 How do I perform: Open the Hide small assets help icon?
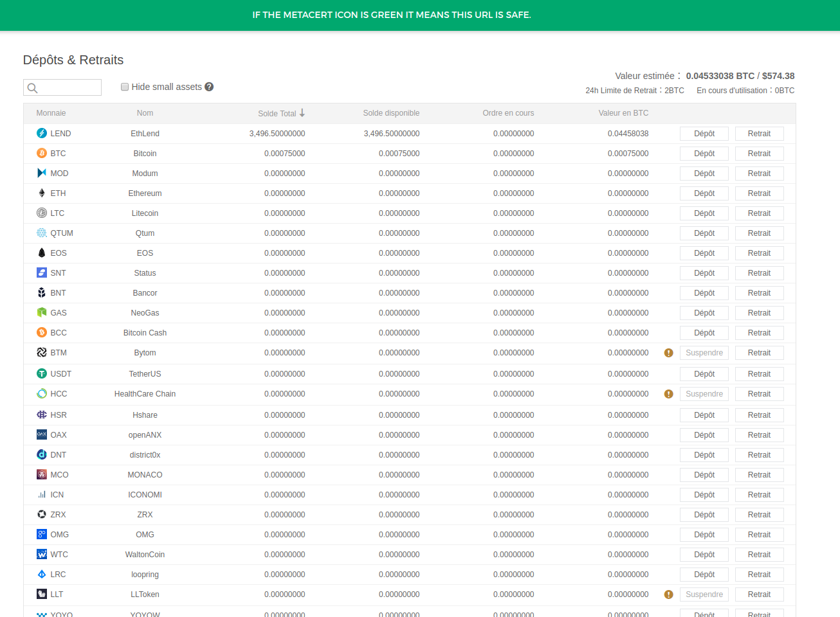point(209,87)
